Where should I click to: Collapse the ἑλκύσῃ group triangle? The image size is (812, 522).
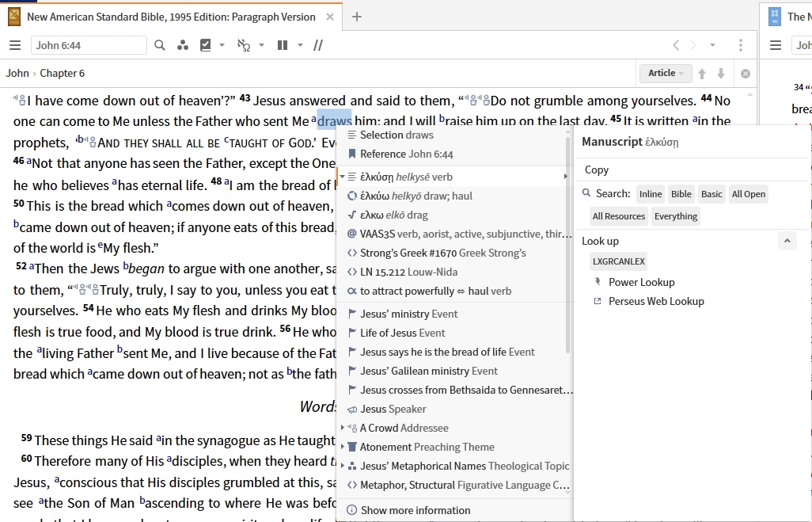343,177
